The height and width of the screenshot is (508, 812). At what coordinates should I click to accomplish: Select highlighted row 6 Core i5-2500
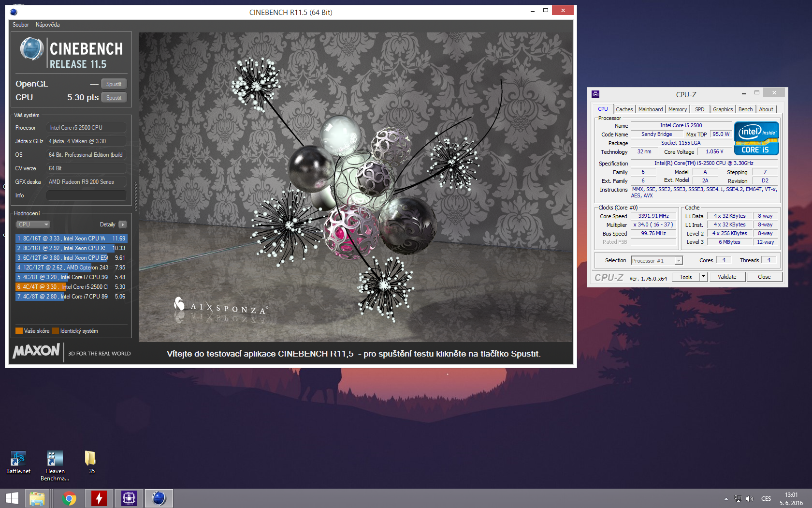72,287
